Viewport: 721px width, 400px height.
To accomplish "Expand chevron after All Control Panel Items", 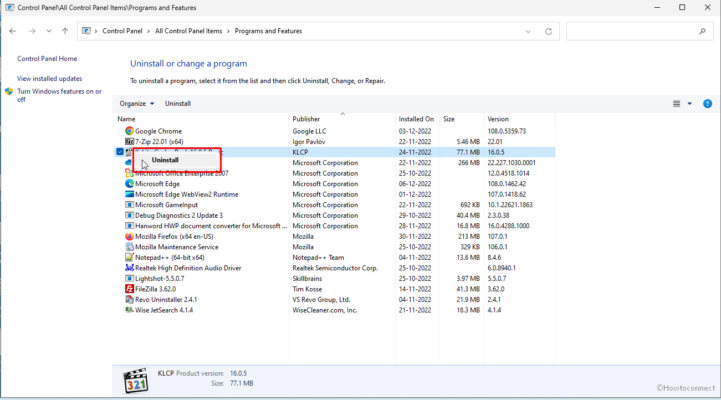I will (229, 31).
